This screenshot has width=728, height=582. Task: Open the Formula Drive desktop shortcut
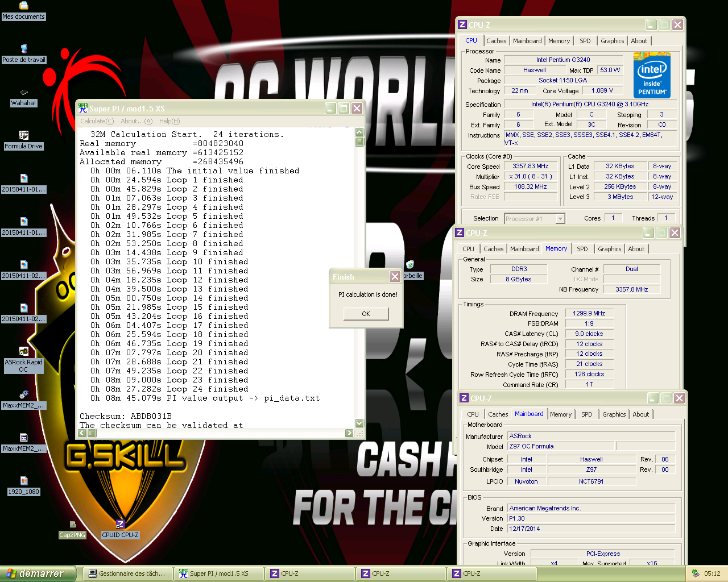coord(23,140)
